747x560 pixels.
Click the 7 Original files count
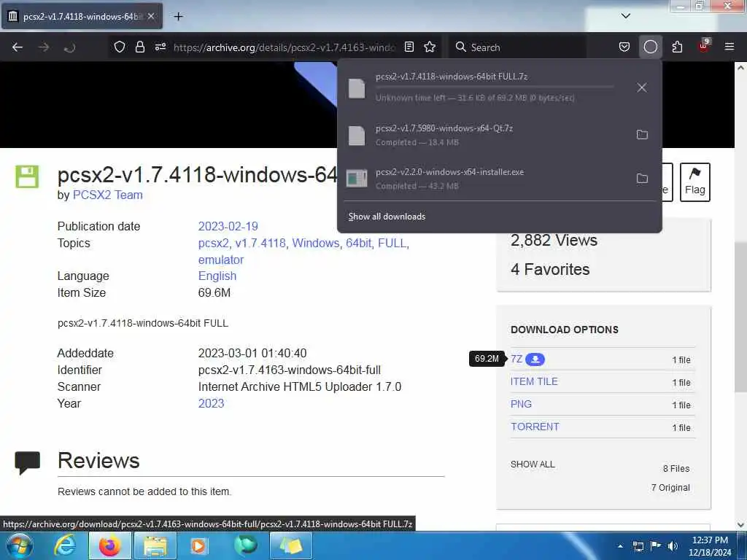point(670,488)
